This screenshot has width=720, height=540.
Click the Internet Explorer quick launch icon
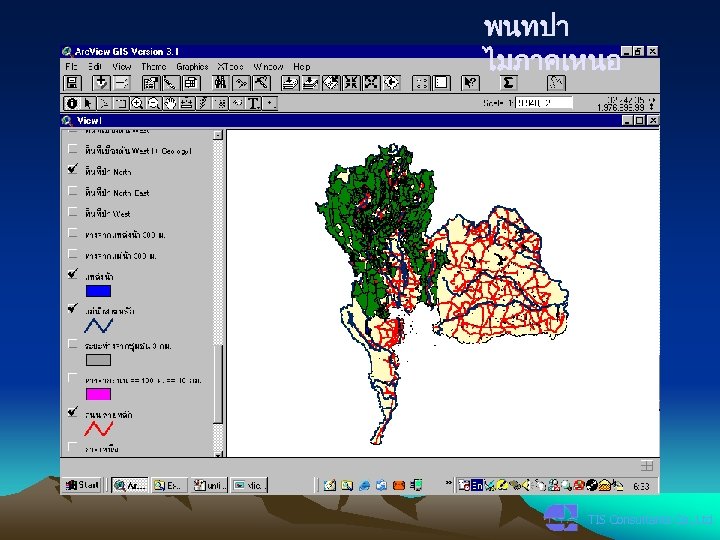pos(364,485)
